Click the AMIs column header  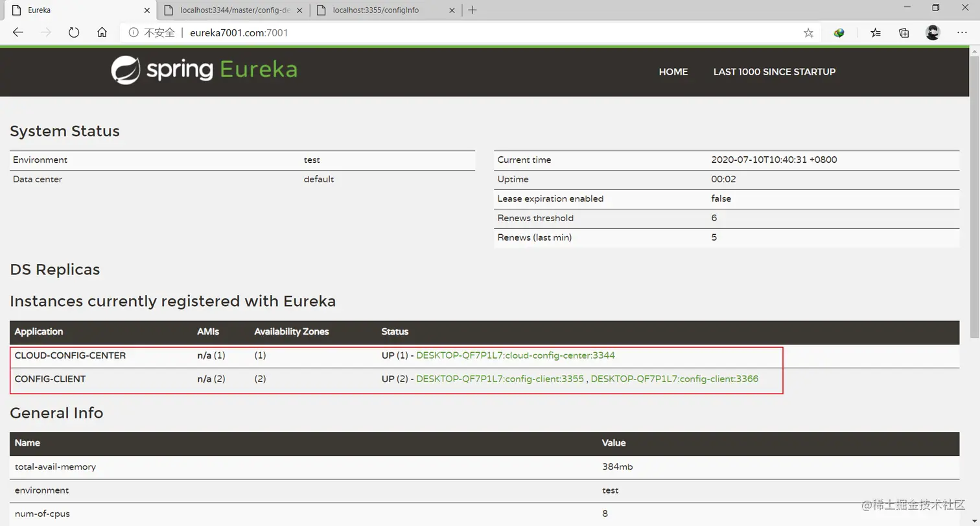point(208,331)
